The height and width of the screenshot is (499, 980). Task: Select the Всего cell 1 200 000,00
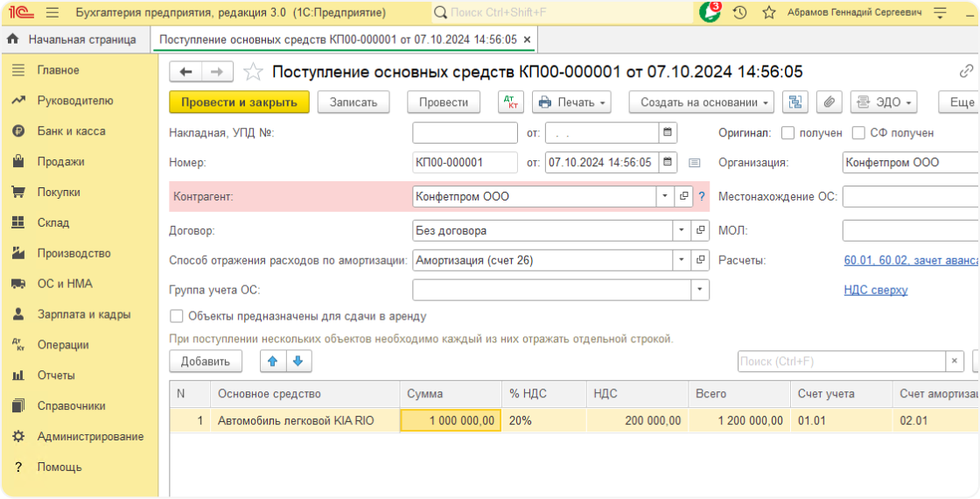click(x=738, y=421)
